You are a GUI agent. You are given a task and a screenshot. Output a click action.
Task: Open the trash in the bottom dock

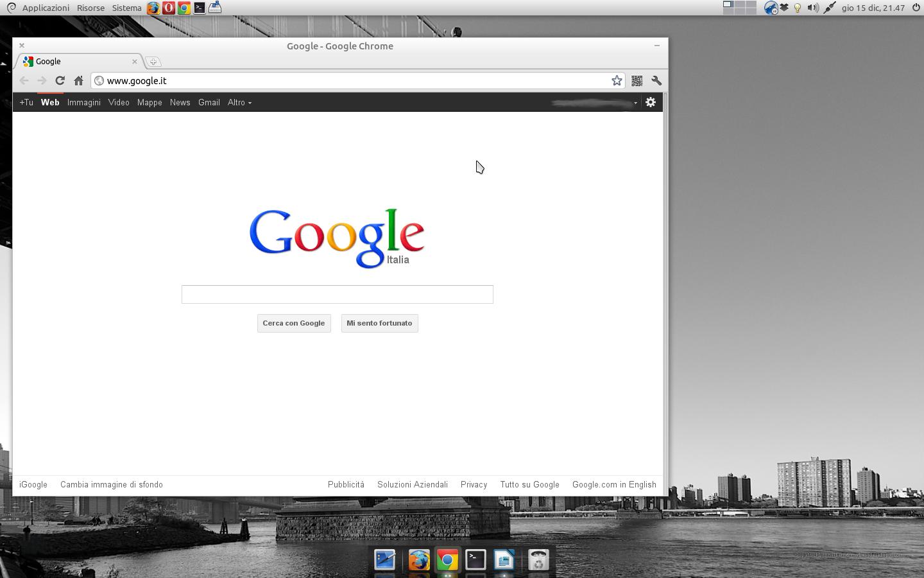click(538, 560)
